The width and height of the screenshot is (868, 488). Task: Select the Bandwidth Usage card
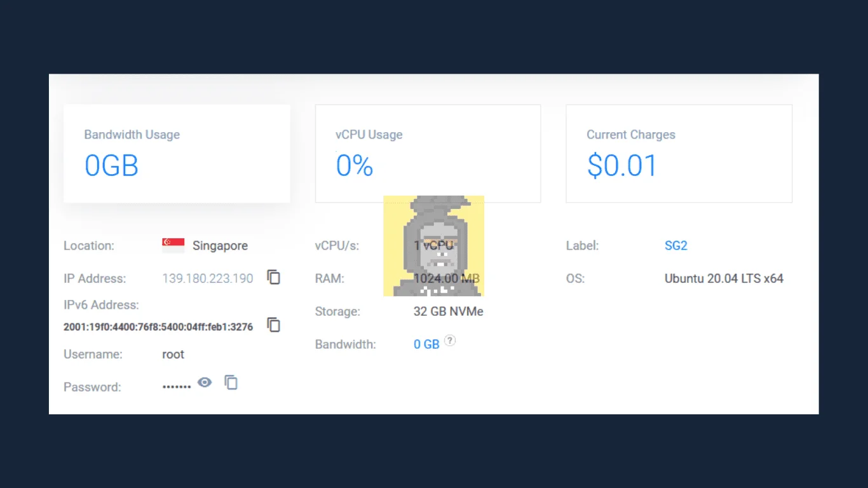[x=177, y=154]
